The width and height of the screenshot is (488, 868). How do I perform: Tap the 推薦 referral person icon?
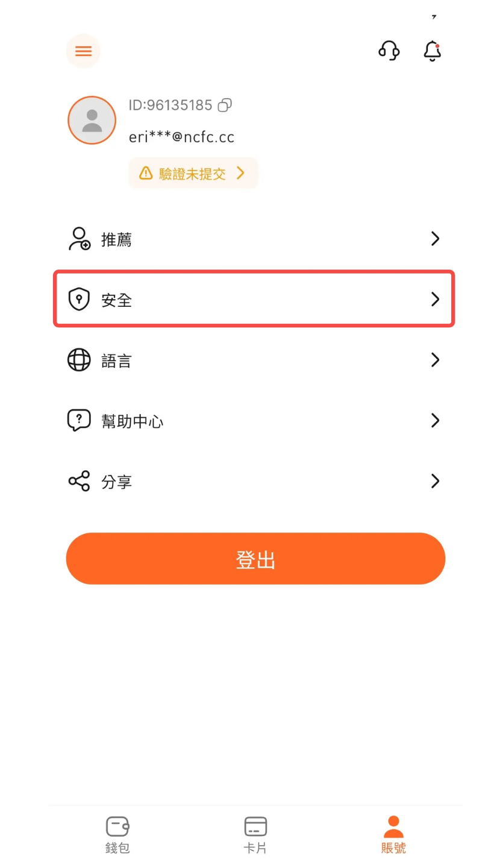[79, 239]
